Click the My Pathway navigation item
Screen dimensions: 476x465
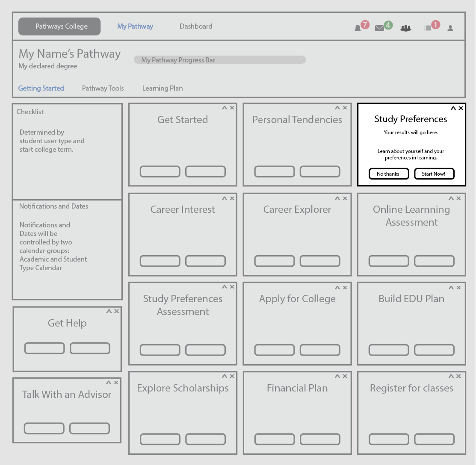tap(135, 26)
